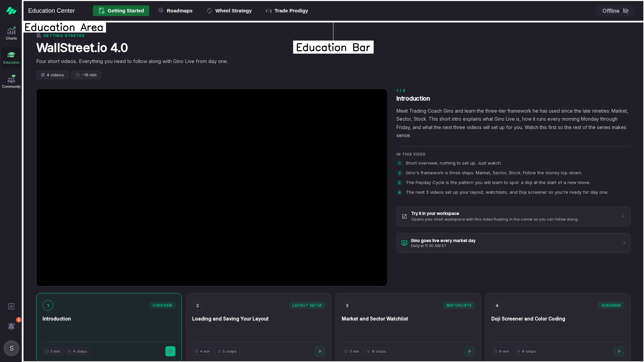
Task: Click the SCREENER tag
Action: click(611, 305)
